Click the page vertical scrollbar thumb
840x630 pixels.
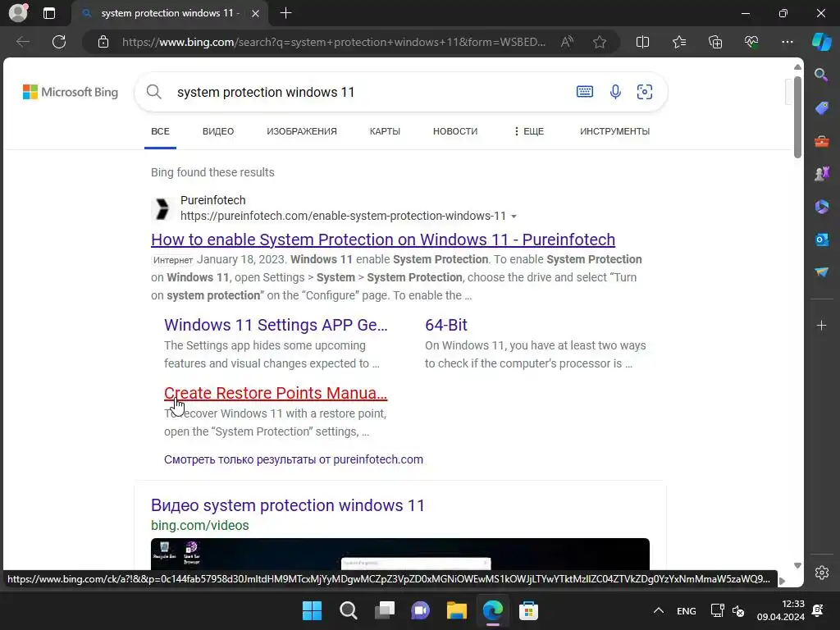pos(797,116)
